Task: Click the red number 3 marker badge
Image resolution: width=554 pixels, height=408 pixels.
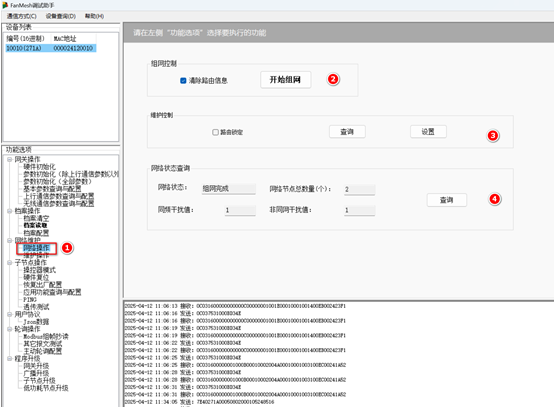Action: [x=493, y=136]
